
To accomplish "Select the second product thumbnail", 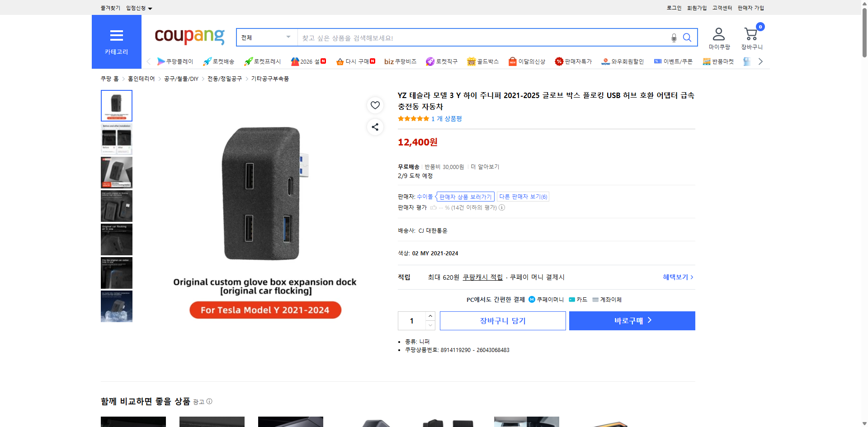I will coord(116,139).
